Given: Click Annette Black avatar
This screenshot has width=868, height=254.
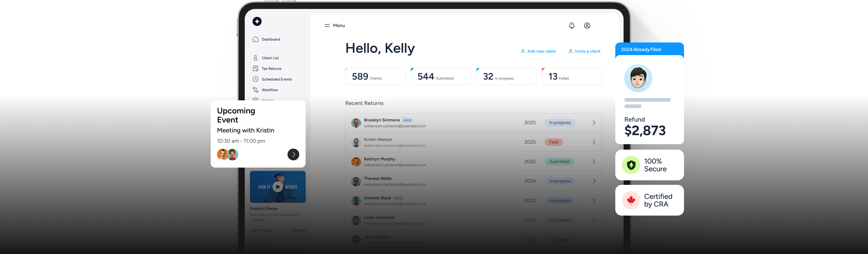Looking at the screenshot, I should click(x=356, y=201).
